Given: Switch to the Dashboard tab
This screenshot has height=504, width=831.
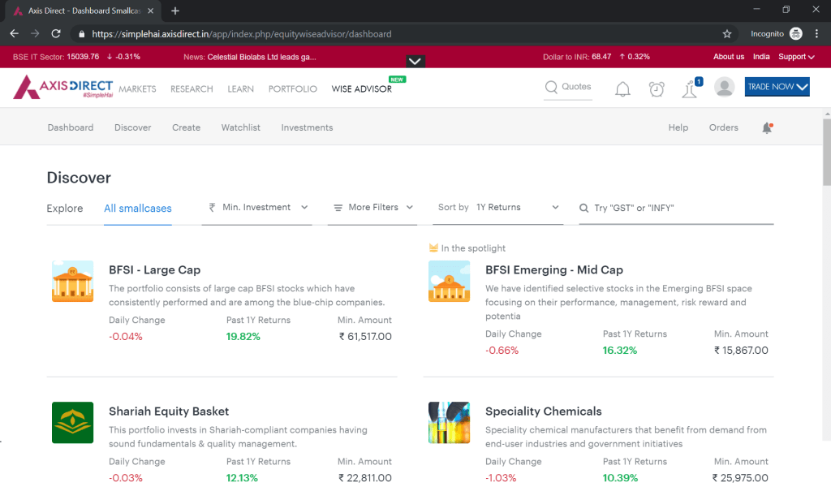Looking at the screenshot, I should click(x=71, y=127).
